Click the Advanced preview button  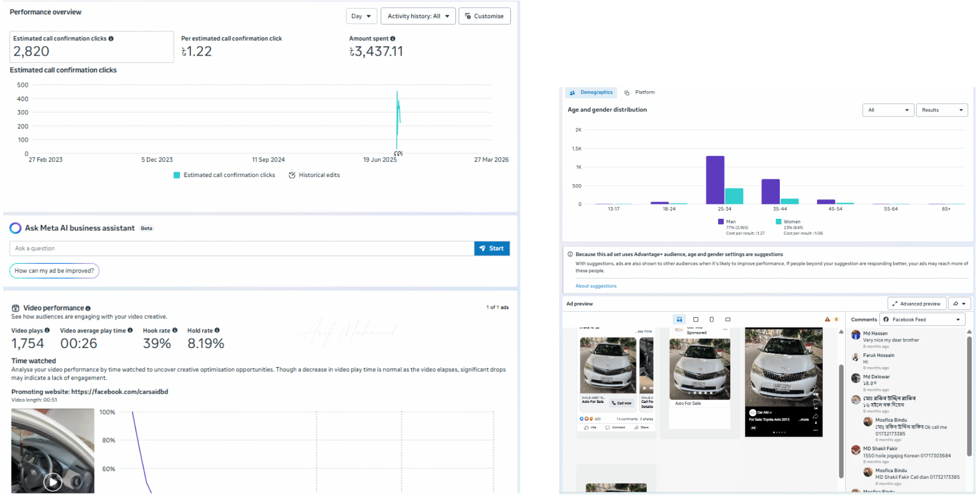point(916,303)
